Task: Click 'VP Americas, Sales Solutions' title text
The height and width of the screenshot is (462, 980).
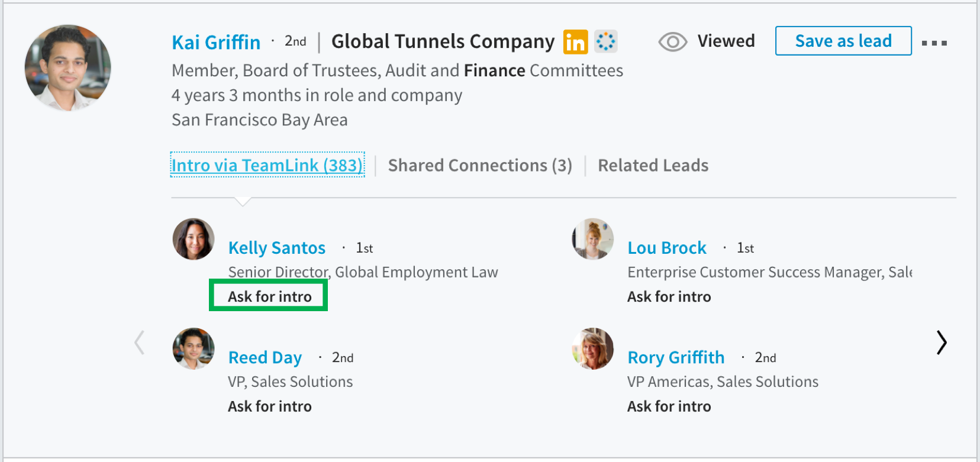Action: coord(723,382)
